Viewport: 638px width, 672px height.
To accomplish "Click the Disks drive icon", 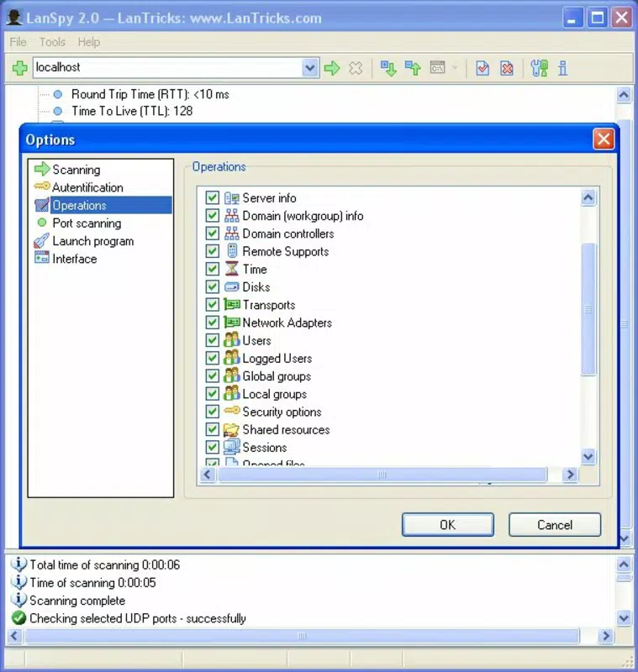I will (231, 286).
